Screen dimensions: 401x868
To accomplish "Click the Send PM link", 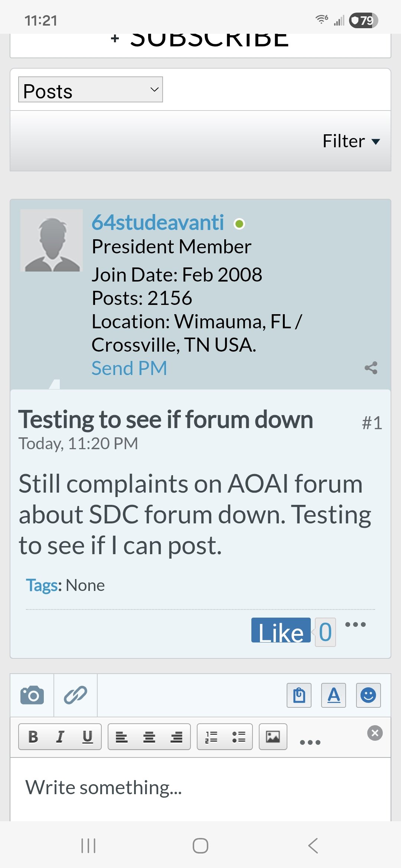I will tap(129, 368).
